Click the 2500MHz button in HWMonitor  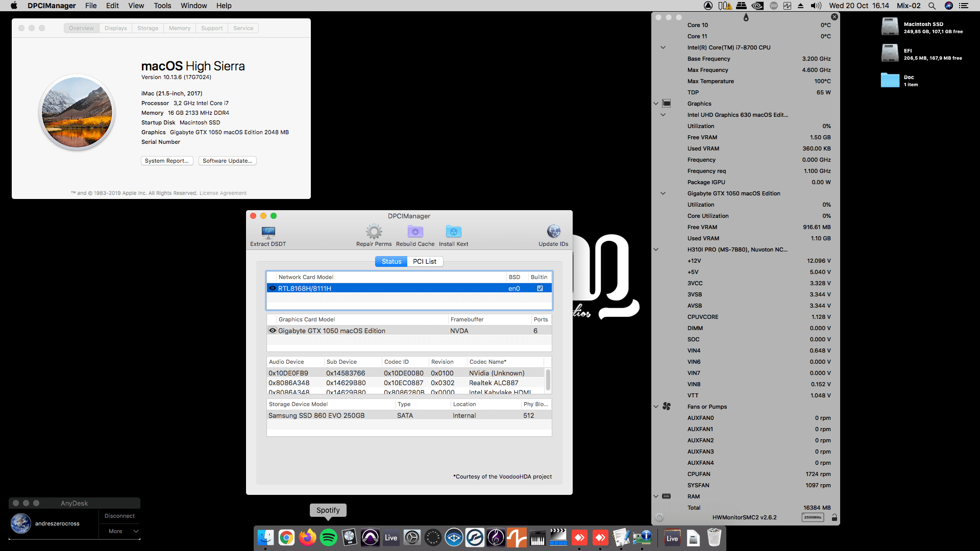813,517
